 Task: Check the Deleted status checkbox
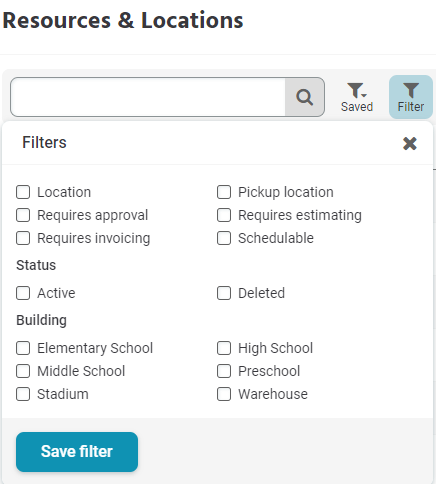[x=224, y=293]
